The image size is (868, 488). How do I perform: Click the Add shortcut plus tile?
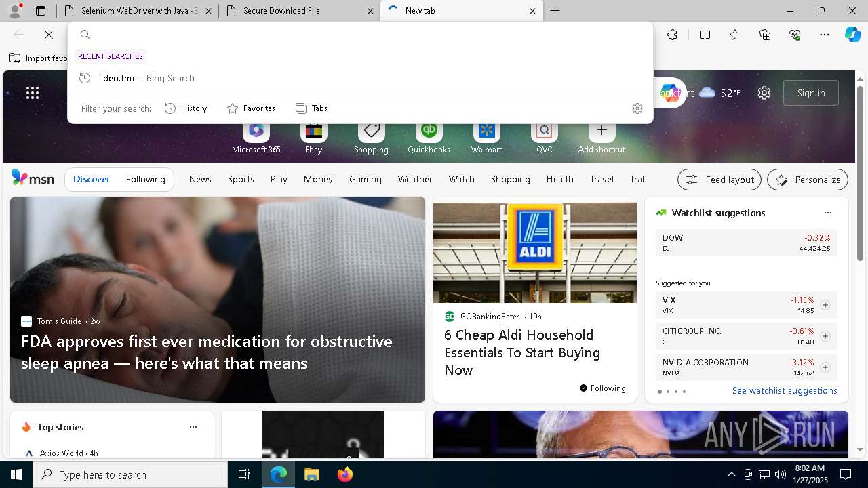click(601, 138)
